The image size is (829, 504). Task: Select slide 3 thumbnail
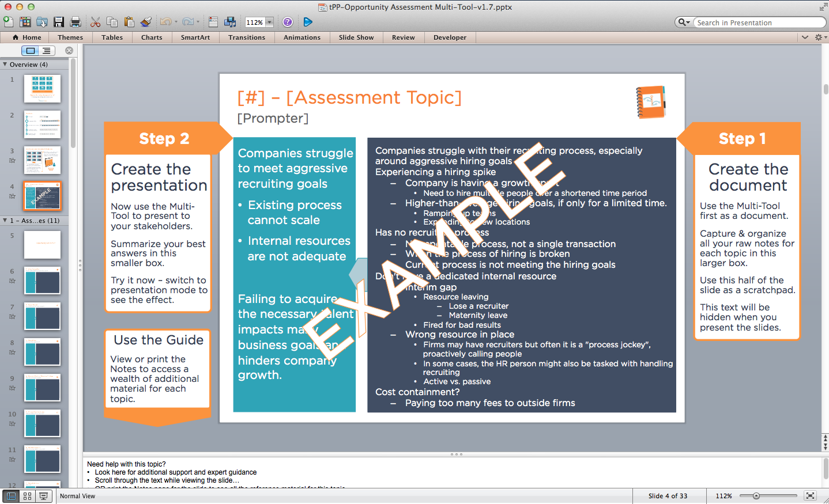coord(42,160)
